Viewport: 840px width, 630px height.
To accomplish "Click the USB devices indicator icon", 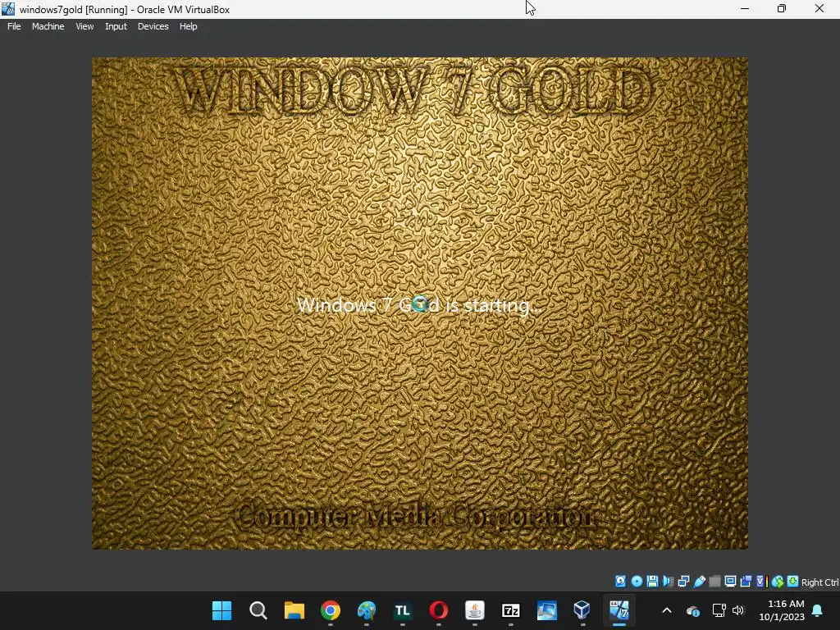I will pyautogui.click(x=699, y=582).
